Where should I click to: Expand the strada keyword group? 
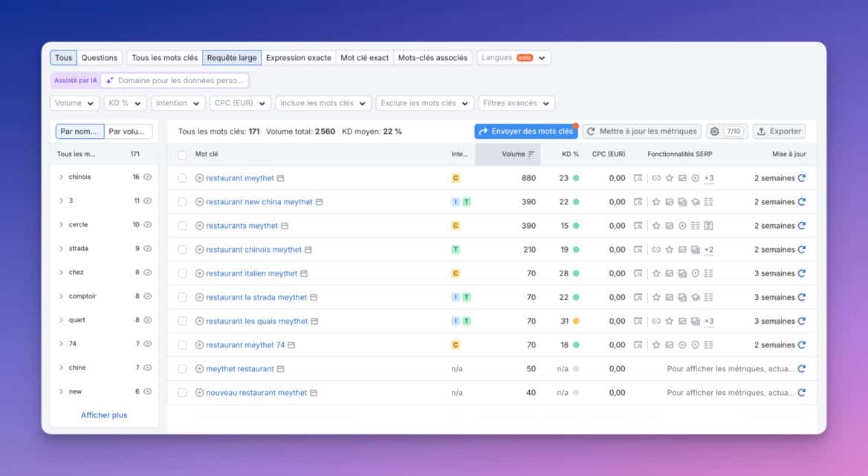pos(61,248)
